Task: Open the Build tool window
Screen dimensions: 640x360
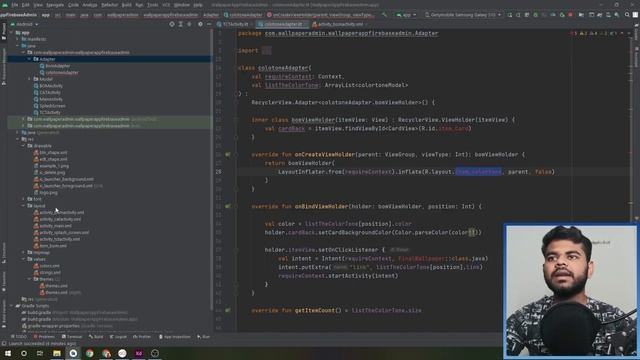Action: click(96, 337)
